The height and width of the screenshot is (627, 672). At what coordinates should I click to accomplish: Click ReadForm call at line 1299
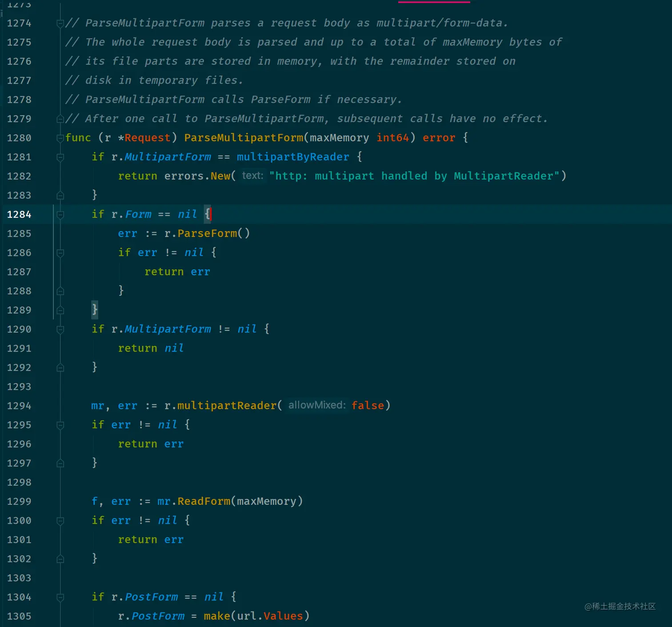204,501
